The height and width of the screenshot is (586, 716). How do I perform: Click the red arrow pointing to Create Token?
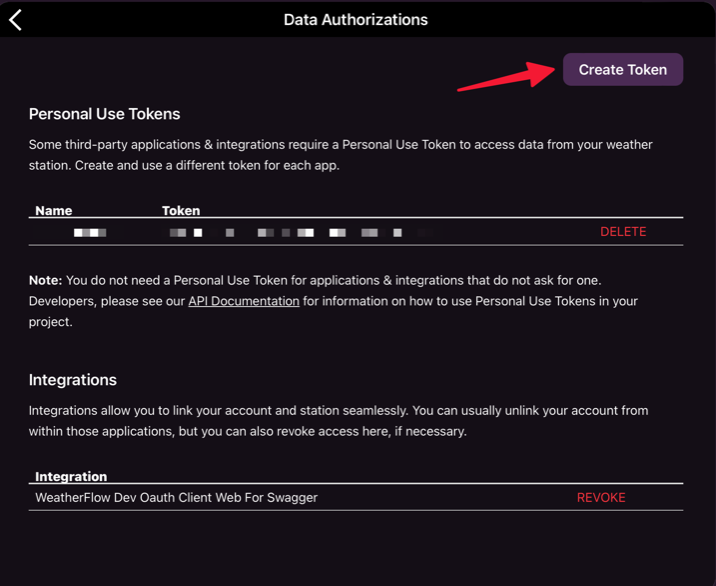(505, 78)
